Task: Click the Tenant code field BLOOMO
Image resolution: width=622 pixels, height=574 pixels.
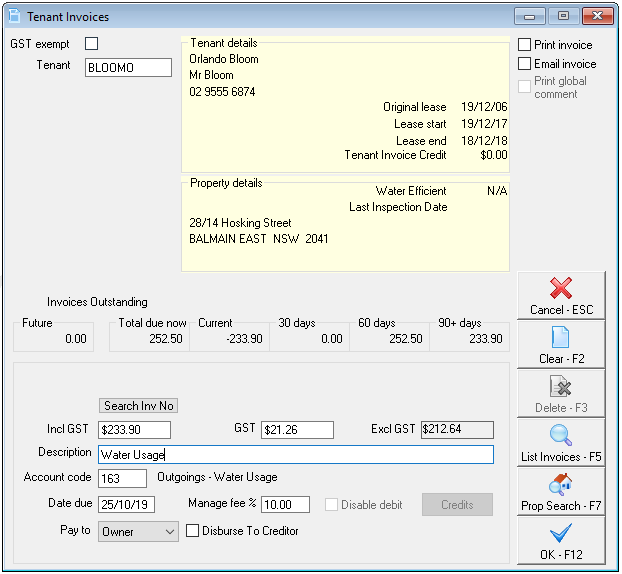Action: [128, 67]
